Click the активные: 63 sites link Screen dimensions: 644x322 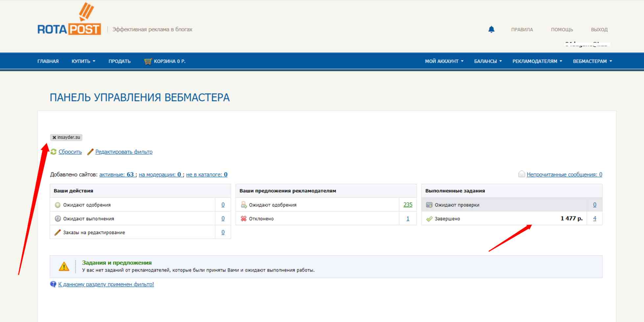pyautogui.click(x=117, y=174)
